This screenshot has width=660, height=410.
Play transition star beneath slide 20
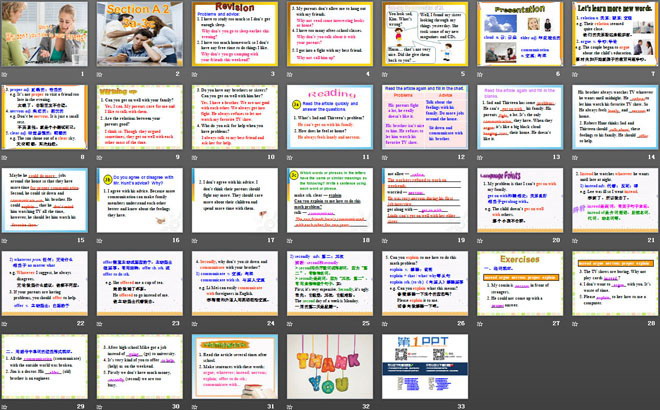(480, 241)
